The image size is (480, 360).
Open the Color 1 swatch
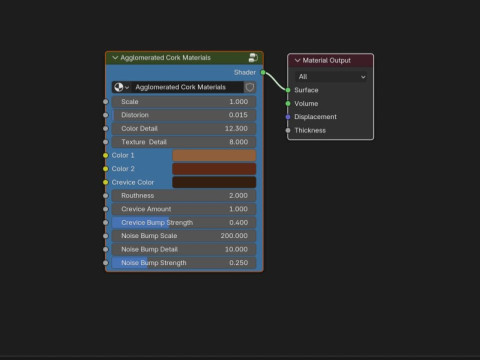(214, 155)
